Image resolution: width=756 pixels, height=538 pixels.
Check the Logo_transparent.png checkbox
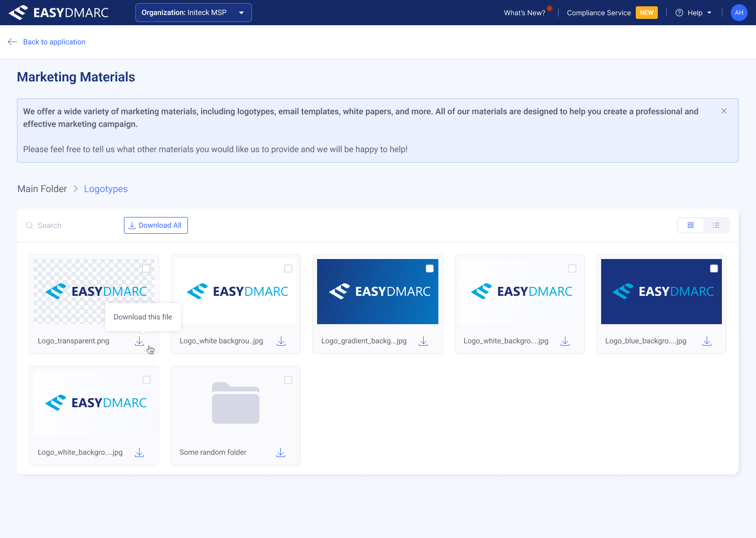[146, 268]
